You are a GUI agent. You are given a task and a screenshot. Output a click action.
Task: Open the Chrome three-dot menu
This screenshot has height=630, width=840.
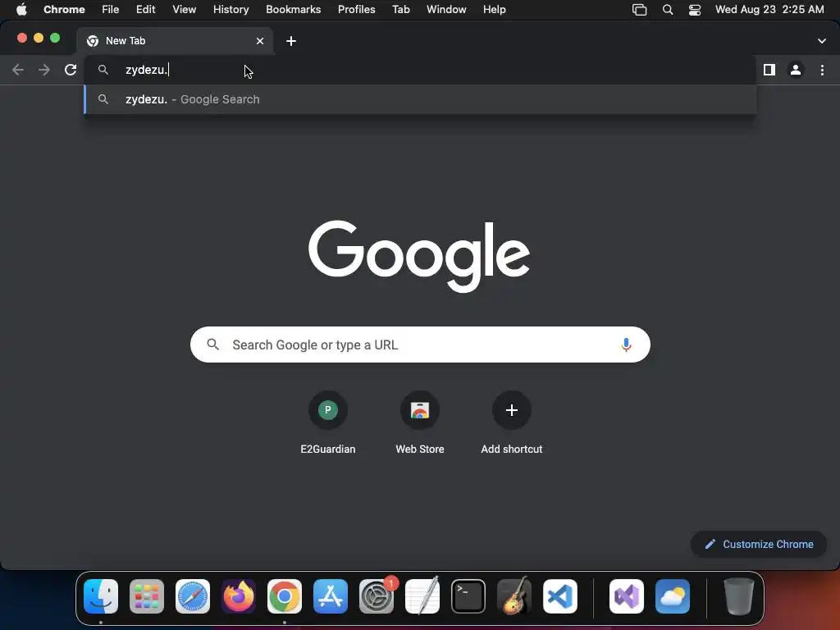click(822, 70)
